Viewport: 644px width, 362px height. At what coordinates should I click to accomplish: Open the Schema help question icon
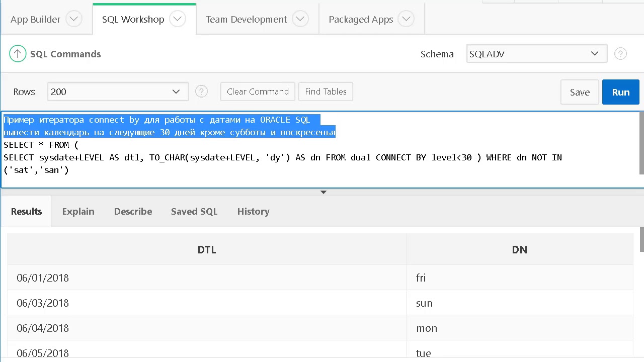[x=620, y=54]
